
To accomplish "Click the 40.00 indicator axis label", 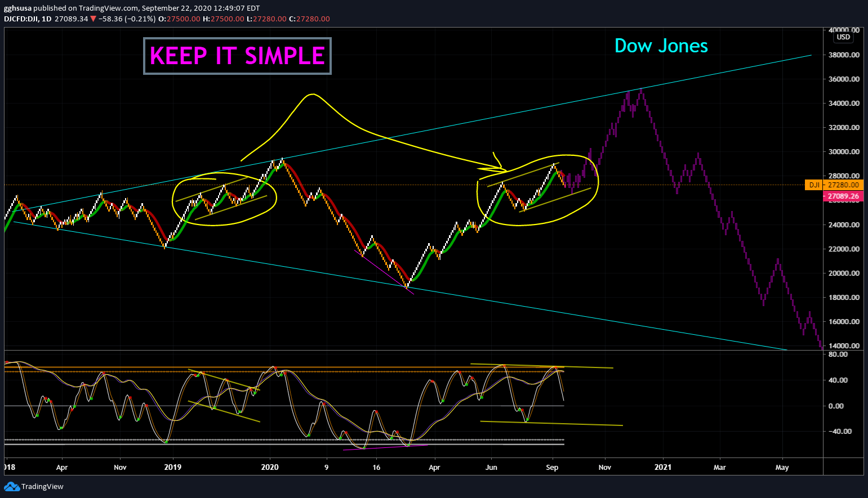I will coord(838,380).
